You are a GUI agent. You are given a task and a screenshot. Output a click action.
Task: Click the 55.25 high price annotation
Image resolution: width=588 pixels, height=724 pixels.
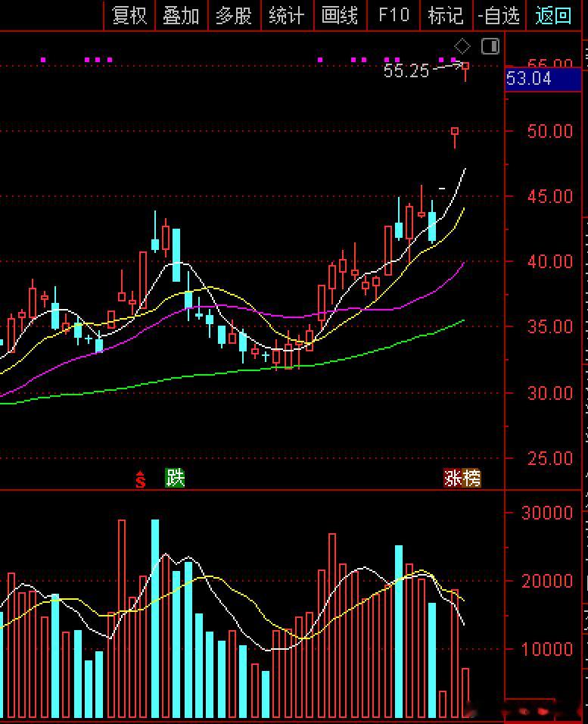(406, 70)
